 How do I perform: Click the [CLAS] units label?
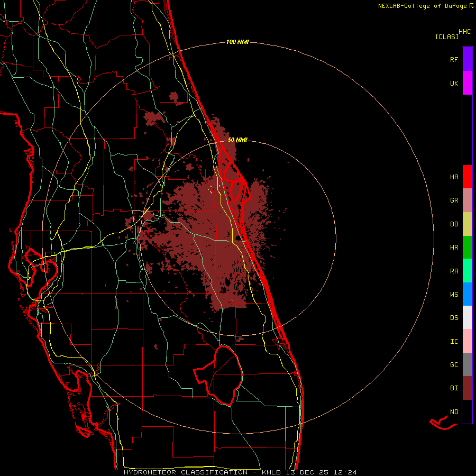coord(447,36)
